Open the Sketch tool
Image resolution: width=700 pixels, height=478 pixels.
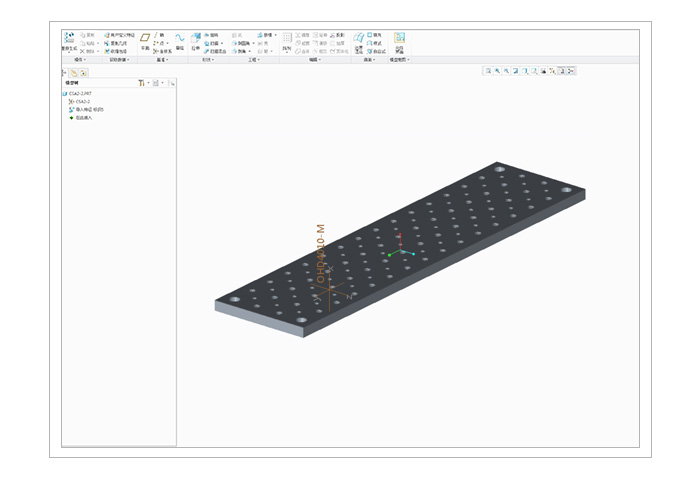pos(180,39)
